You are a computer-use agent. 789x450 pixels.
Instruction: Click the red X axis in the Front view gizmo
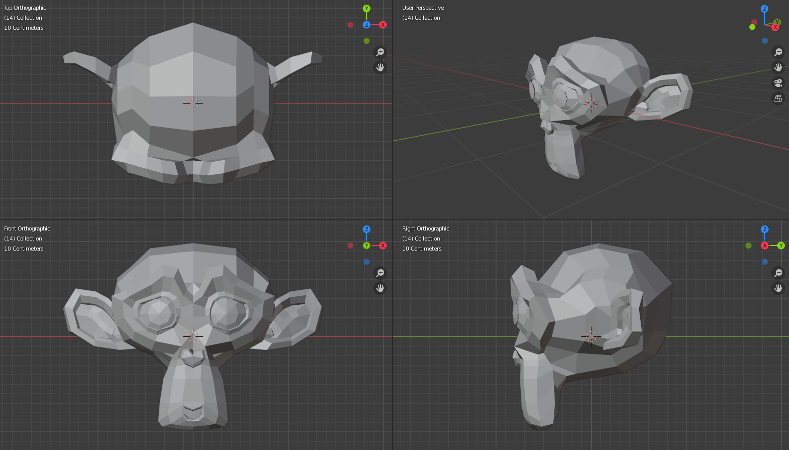tap(383, 245)
